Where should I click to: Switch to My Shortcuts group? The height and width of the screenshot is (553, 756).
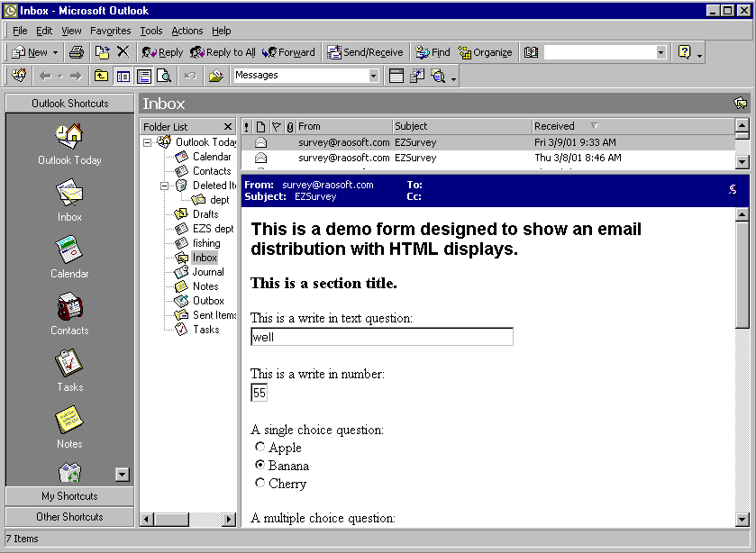coord(69,496)
